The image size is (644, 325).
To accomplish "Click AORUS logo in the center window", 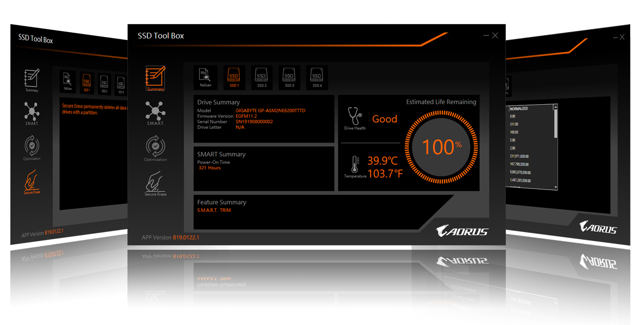I will point(462,231).
